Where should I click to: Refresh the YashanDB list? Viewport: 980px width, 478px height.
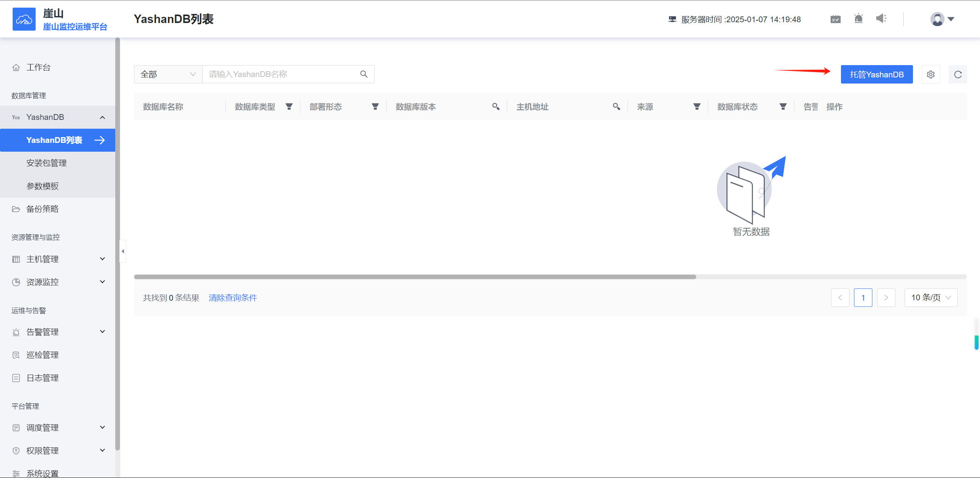click(958, 74)
